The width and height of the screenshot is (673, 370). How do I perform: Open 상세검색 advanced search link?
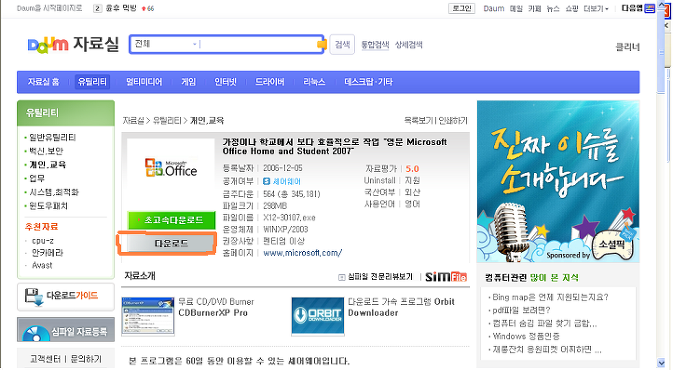point(409,45)
